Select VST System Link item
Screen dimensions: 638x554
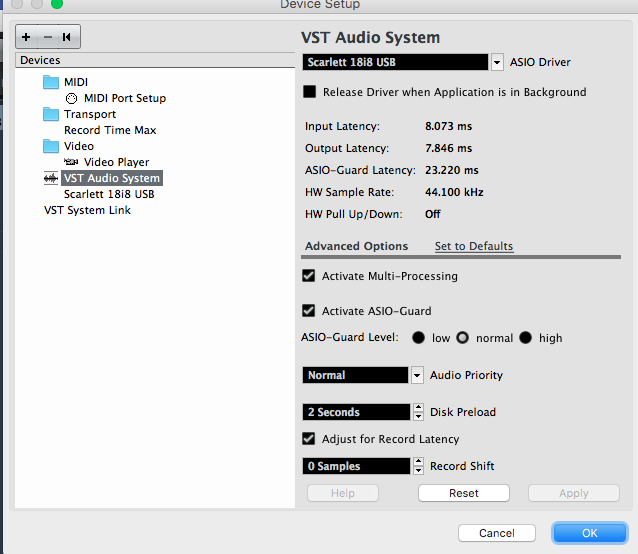[x=87, y=210]
